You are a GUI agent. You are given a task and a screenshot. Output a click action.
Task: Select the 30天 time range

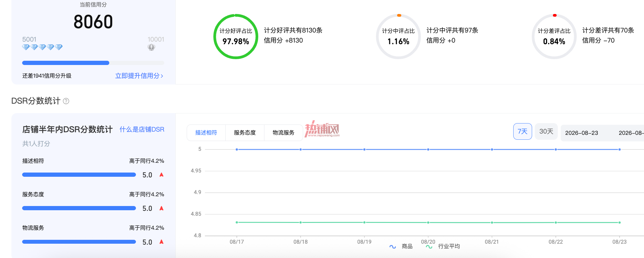click(546, 131)
